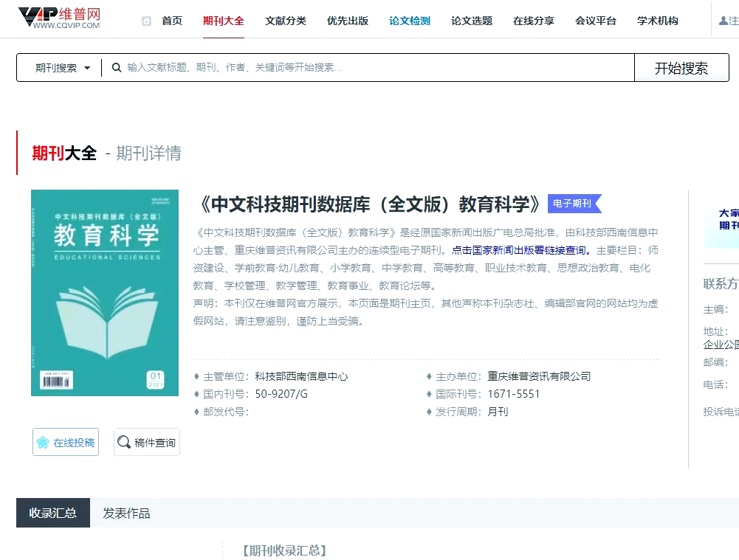Click the VIP 维普网 logo
The image size is (739, 560).
(x=59, y=18)
